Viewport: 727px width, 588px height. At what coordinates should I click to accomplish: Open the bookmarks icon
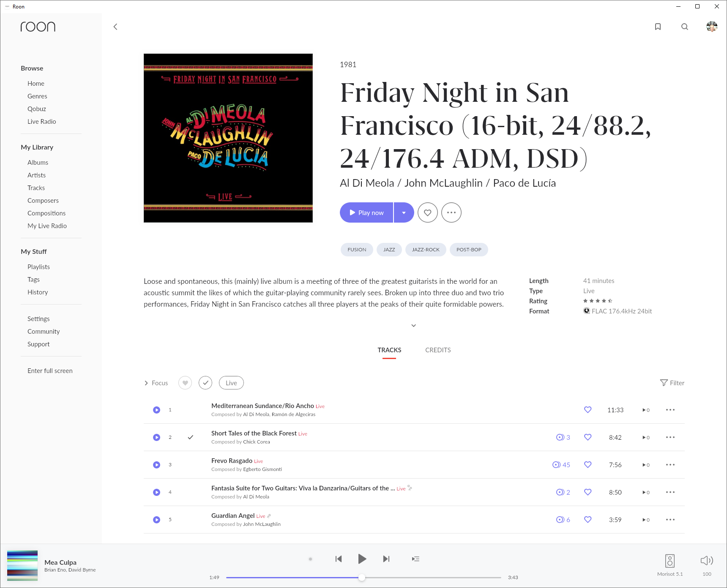click(658, 27)
